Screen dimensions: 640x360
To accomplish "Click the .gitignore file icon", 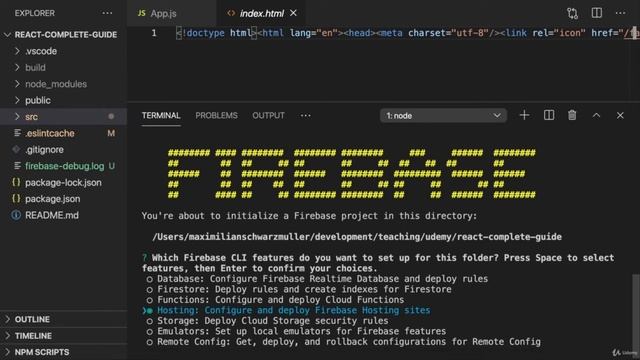I will click(x=16, y=149).
